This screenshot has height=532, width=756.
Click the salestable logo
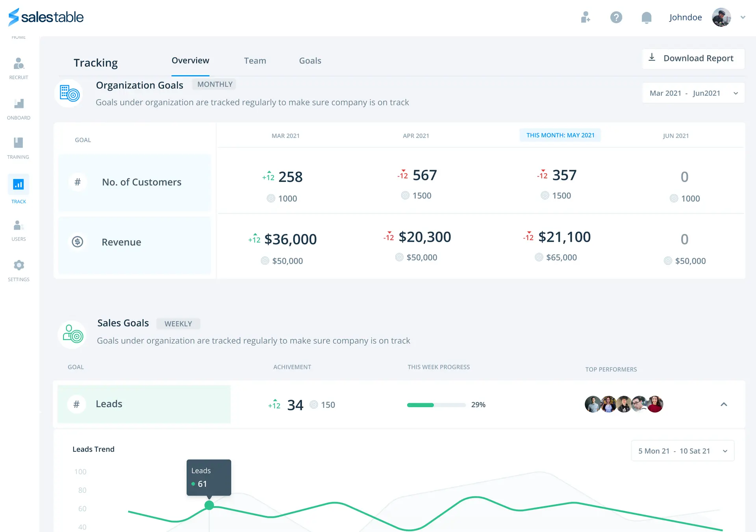coord(46,17)
